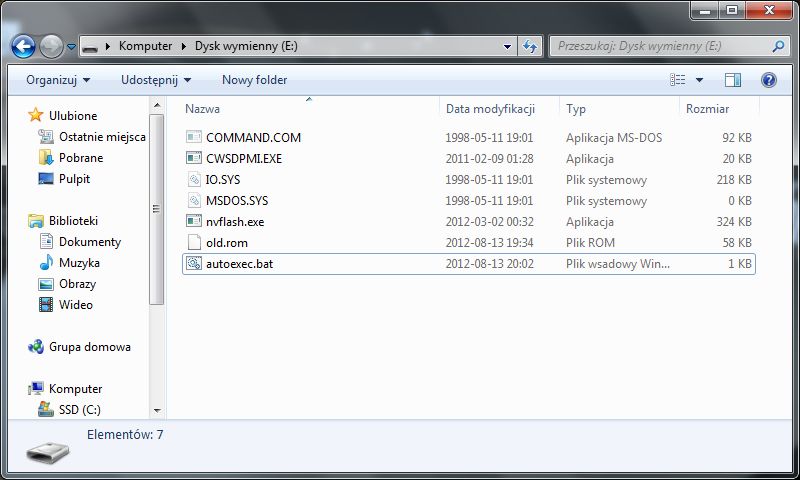Click the Biblioteki folder icon

[x=36, y=221]
